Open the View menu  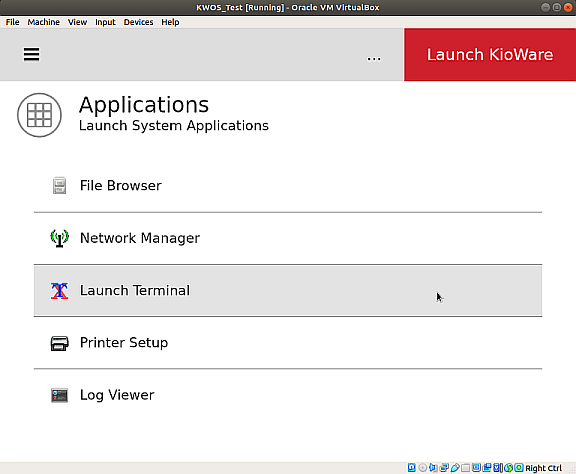(77, 22)
